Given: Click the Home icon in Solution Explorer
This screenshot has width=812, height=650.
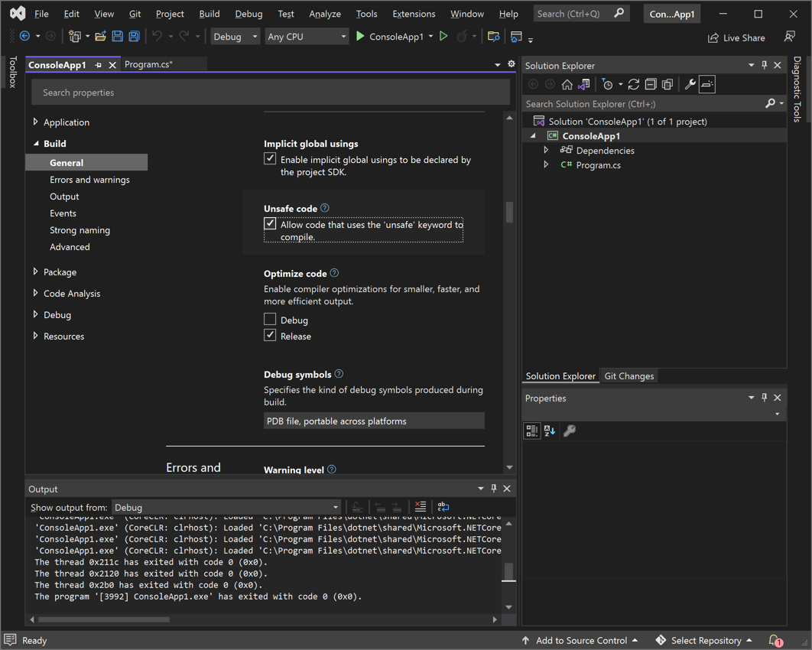Looking at the screenshot, I should (567, 84).
